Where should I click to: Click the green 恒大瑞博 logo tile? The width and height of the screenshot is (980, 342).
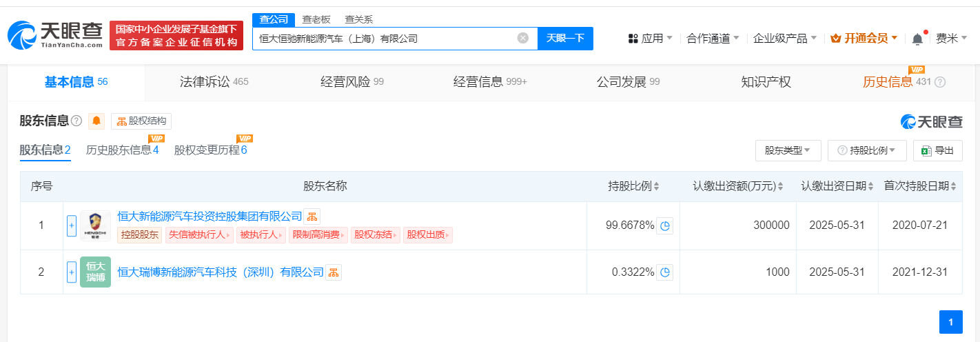tap(95, 272)
